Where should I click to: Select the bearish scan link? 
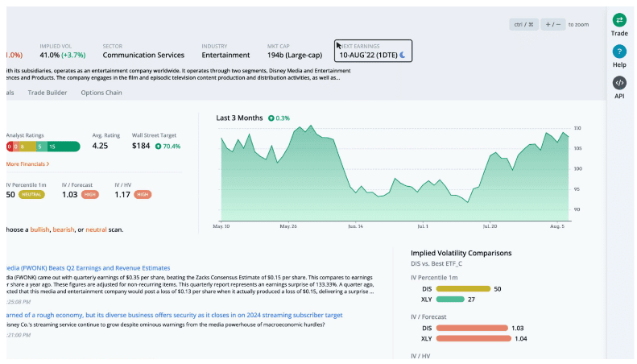click(64, 230)
